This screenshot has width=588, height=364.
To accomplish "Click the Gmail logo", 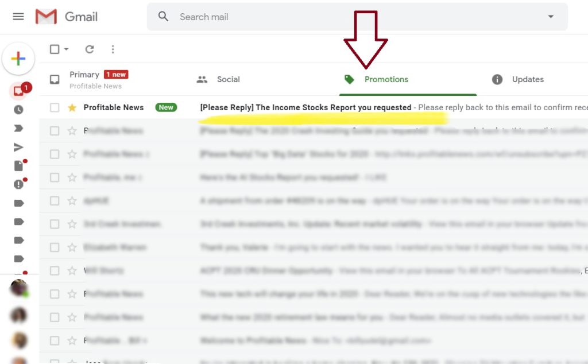I will point(67,17).
